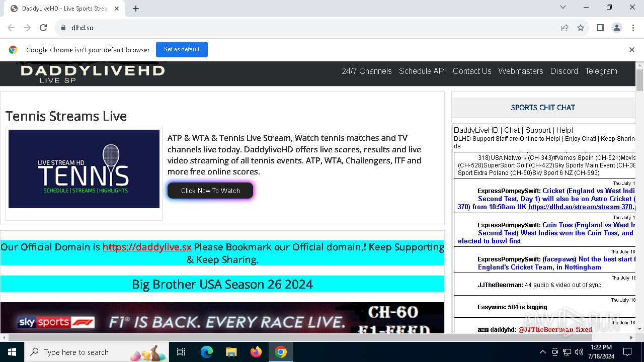Open Chrome three-dot menu

point(633,28)
